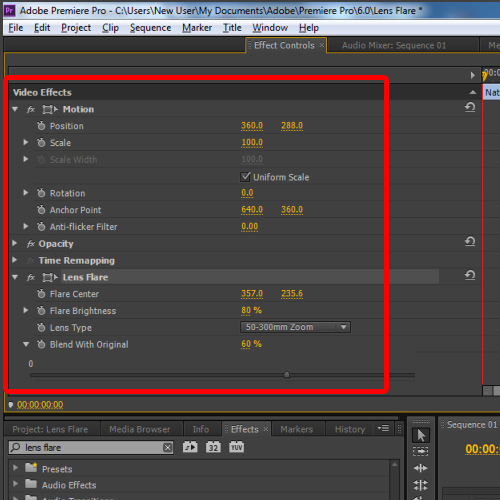
Task: Toggle animation stopwatch for Flare Center
Action: (x=41, y=294)
